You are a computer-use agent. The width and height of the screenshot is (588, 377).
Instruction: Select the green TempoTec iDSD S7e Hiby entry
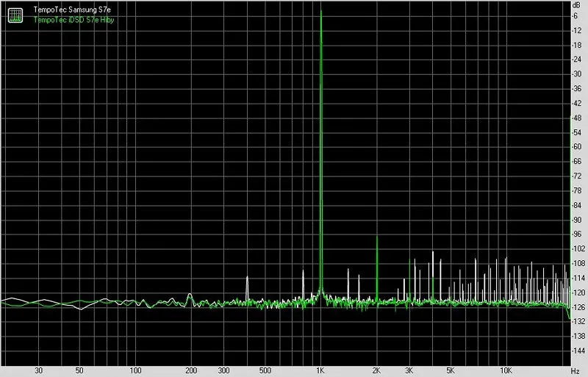point(73,20)
